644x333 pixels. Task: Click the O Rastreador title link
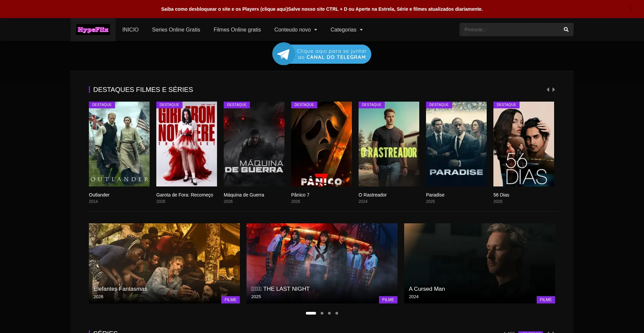372,195
